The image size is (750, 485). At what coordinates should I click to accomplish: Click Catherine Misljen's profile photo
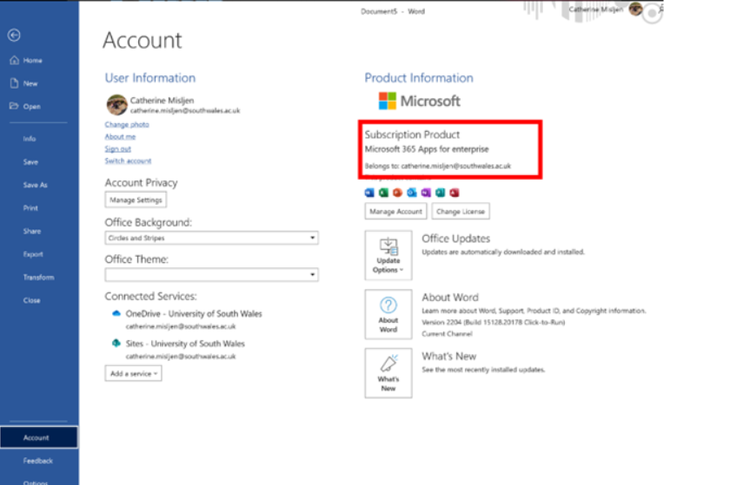[x=116, y=104]
